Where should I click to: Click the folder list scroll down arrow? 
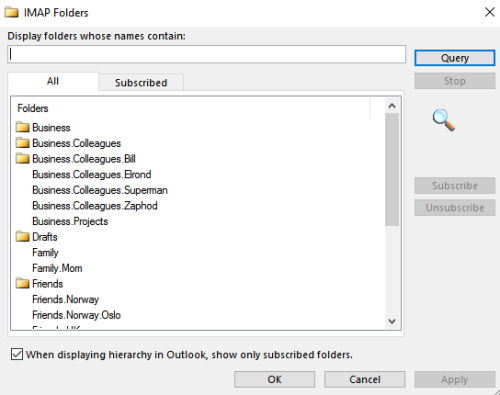coord(392,321)
